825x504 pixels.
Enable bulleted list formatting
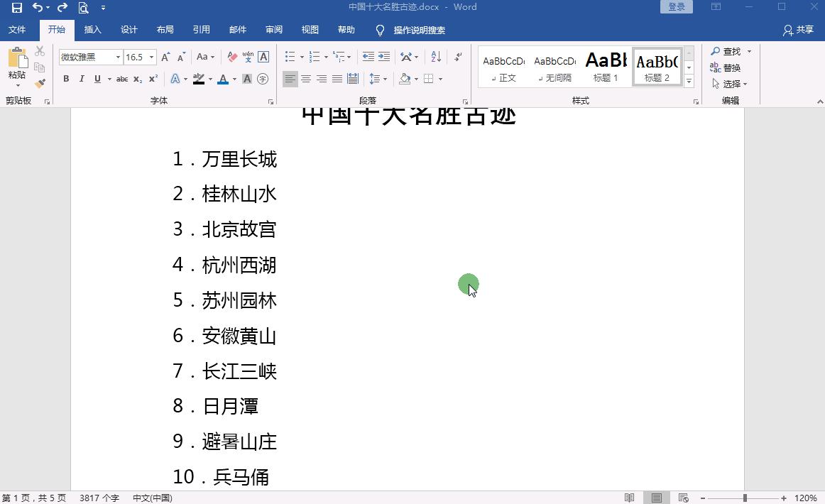point(289,56)
